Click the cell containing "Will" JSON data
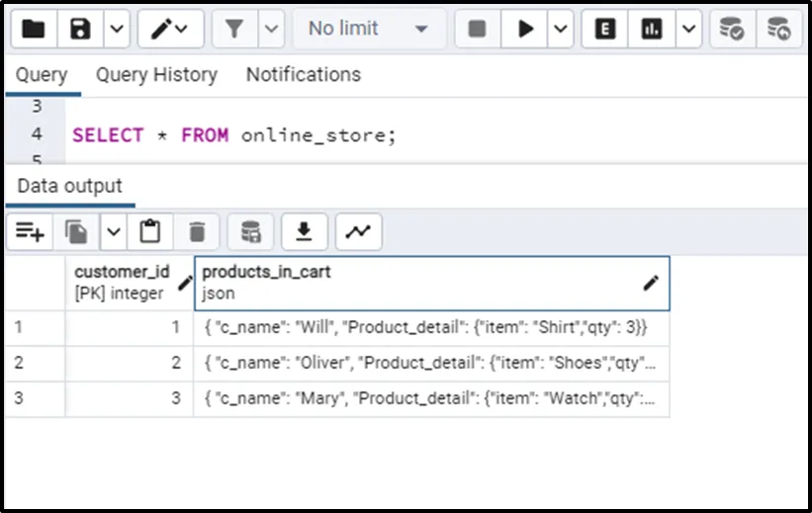 point(431,327)
